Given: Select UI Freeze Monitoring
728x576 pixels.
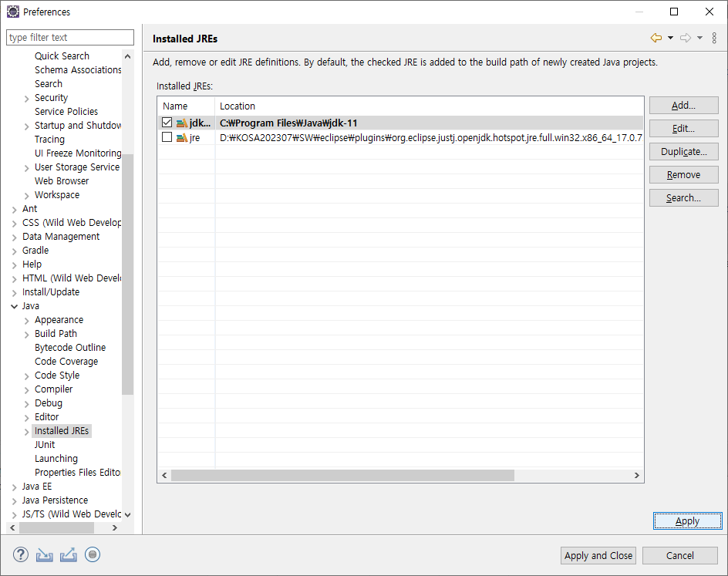Looking at the screenshot, I should [78, 153].
